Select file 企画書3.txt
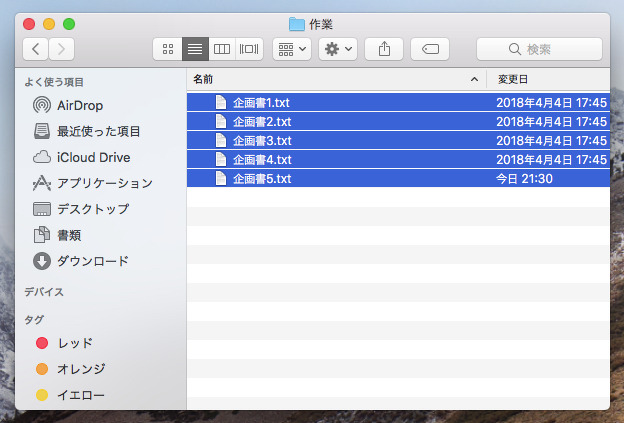Image resolution: width=624 pixels, height=423 pixels. coord(262,140)
